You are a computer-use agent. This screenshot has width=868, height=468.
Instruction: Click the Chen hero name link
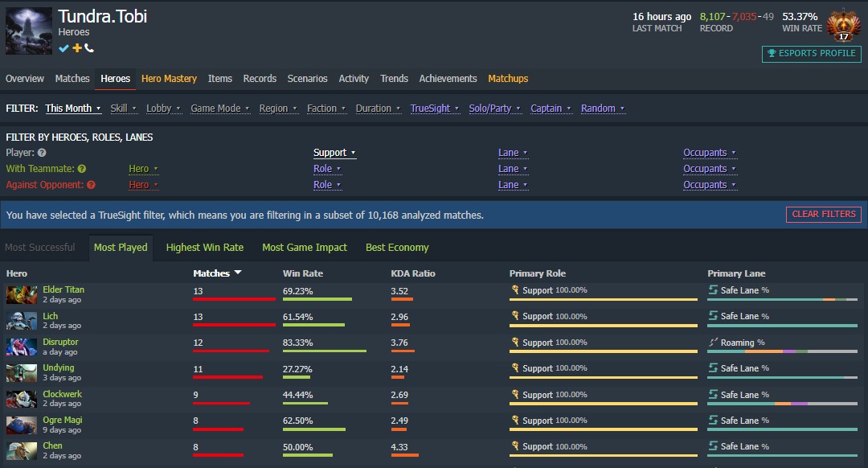pos(52,445)
